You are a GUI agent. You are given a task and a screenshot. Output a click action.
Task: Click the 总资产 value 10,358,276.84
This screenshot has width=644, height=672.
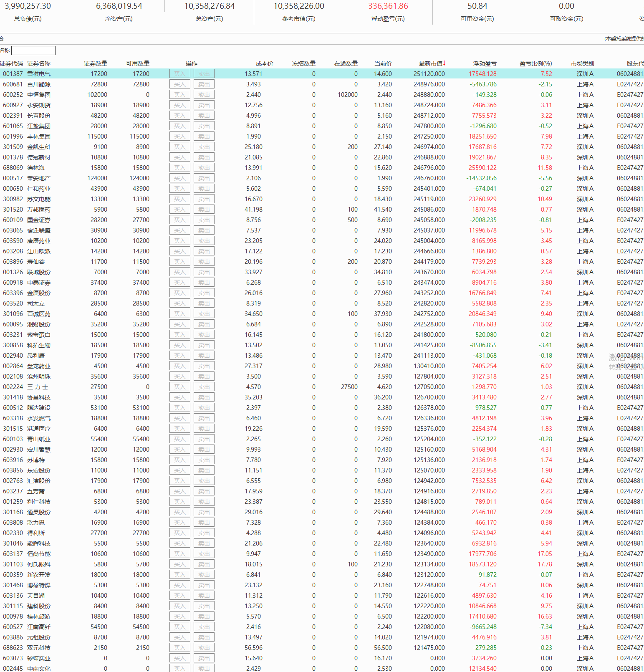(210, 6)
